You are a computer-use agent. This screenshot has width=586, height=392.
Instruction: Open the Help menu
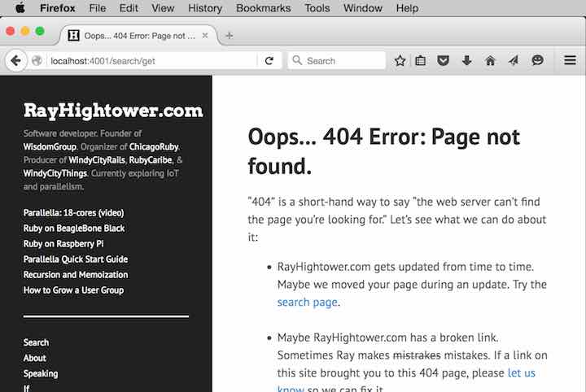tap(407, 8)
